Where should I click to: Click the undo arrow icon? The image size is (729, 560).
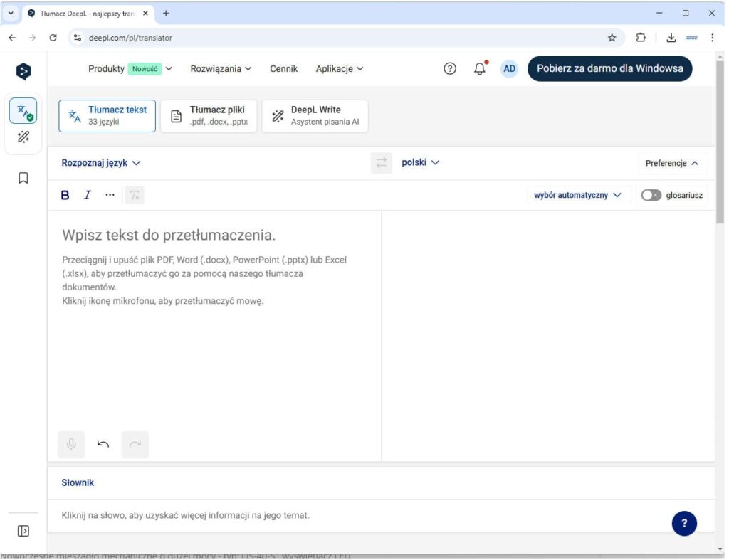(x=103, y=445)
